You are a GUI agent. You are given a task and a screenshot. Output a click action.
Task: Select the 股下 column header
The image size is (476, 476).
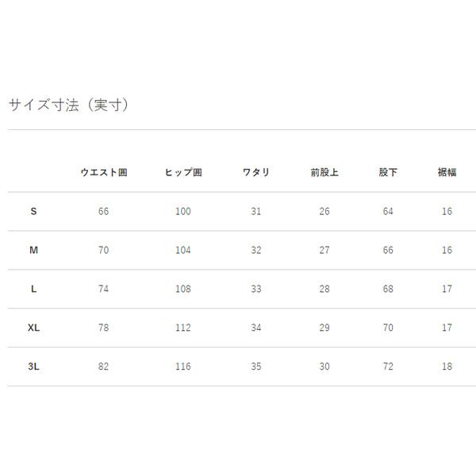[x=388, y=172]
